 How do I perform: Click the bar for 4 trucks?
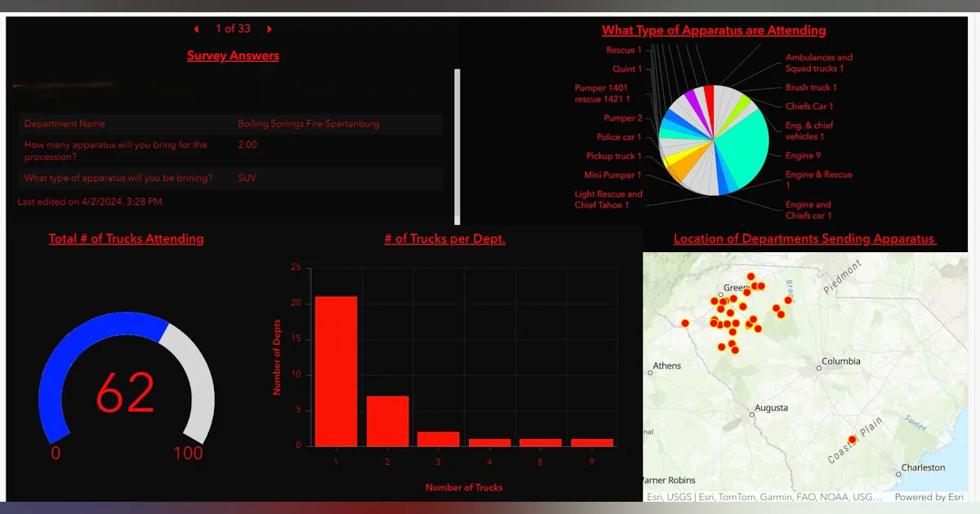tap(490, 442)
